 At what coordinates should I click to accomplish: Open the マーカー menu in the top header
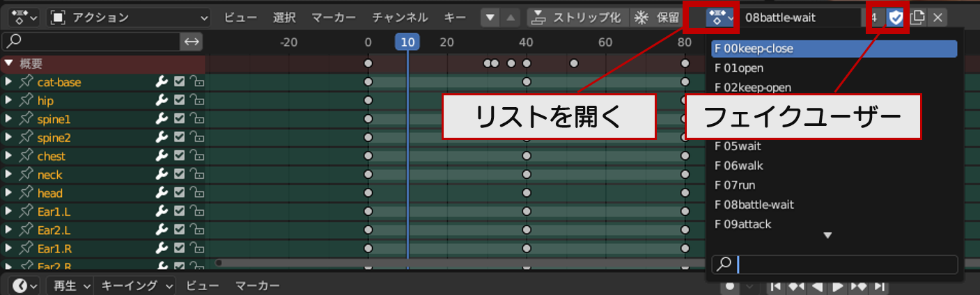tap(333, 17)
